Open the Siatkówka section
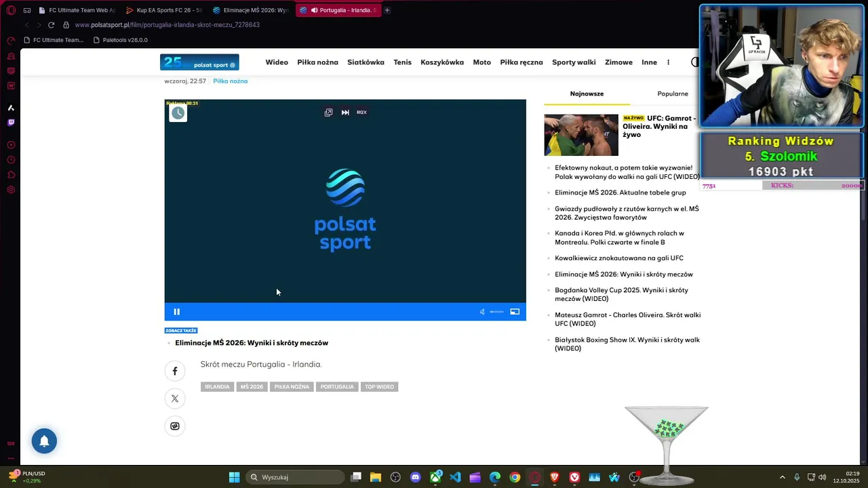 point(366,62)
